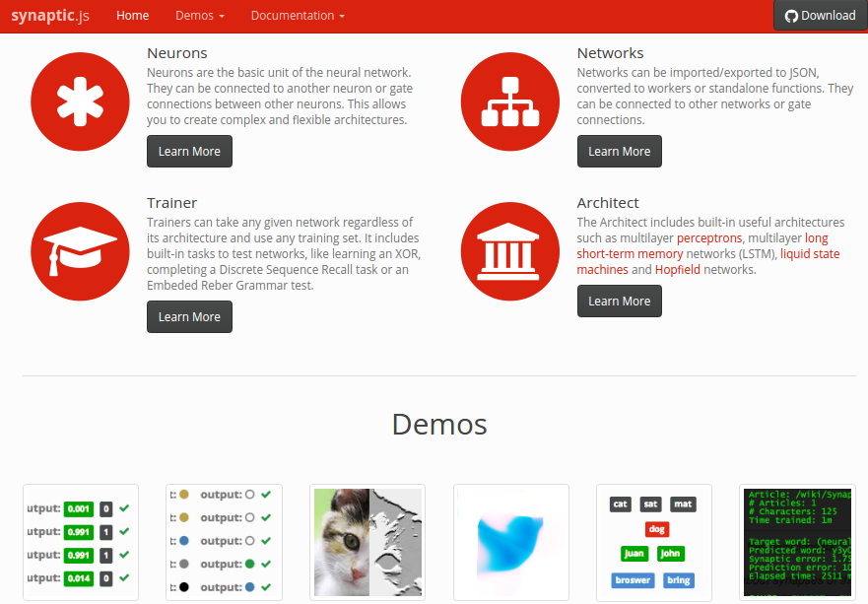Viewport: 868px width, 604px height.
Task: Go to the Home nav item
Action: (x=132, y=16)
